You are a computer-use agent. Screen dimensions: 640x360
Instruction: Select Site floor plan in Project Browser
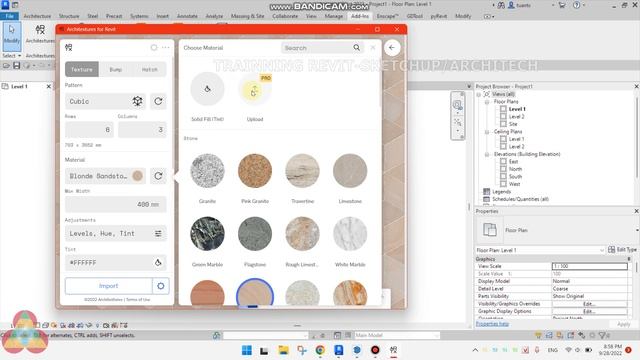(513, 124)
